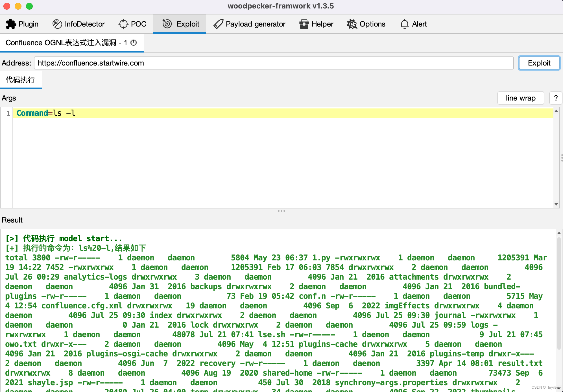Screen dimensions: 563x392
Task: Select the Confluence OGNL vulnerability tab
Action: [65, 43]
